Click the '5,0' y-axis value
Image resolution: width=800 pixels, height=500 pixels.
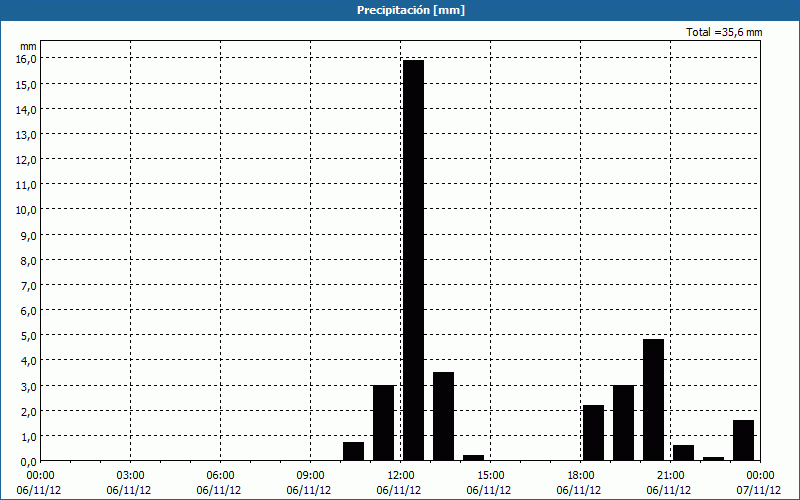click(x=28, y=336)
